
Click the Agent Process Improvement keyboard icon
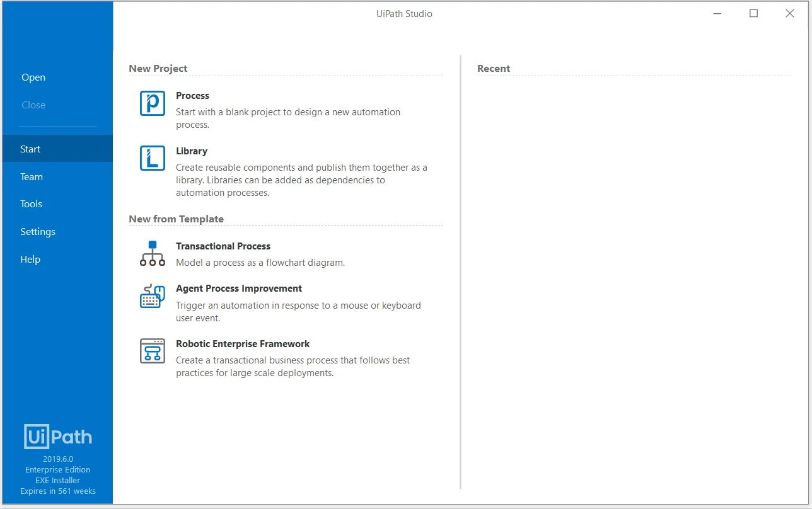coord(152,296)
